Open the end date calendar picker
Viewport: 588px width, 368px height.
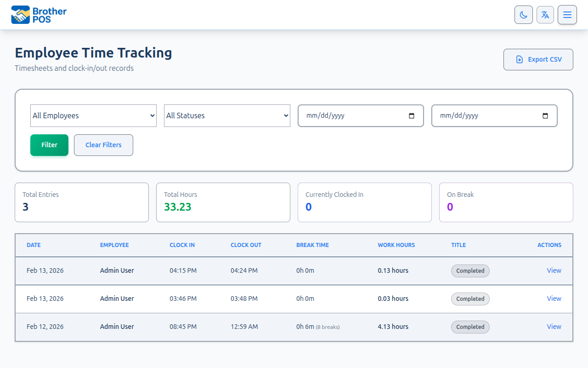(x=545, y=116)
